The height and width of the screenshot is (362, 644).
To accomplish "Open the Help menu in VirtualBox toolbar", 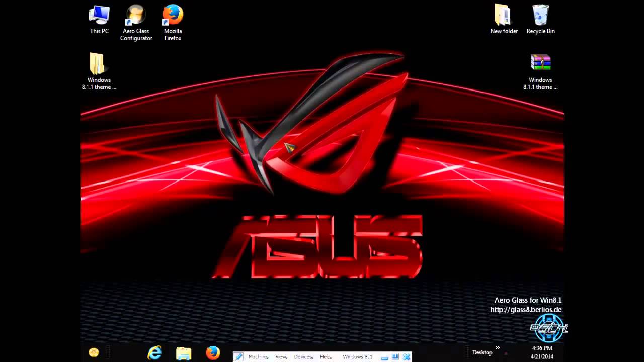I will 326,357.
